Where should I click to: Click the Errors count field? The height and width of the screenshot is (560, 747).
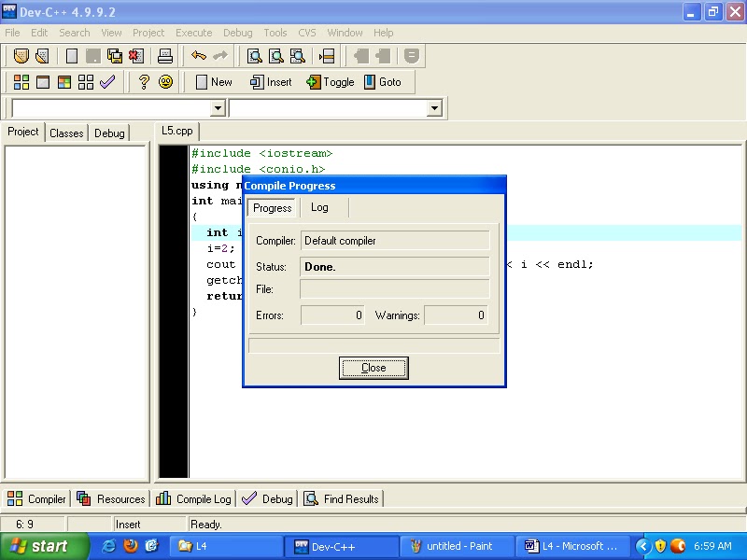(x=332, y=315)
